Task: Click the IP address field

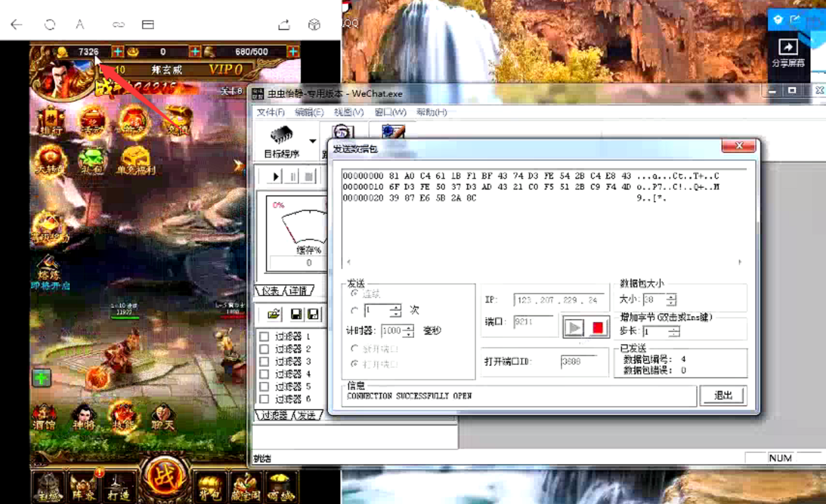Action: [x=558, y=300]
